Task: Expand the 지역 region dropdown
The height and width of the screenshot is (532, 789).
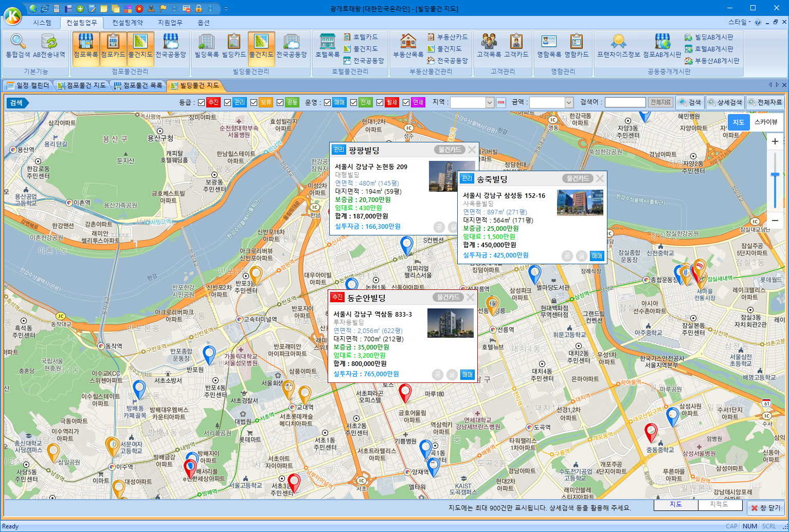Action: (x=490, y=102)
